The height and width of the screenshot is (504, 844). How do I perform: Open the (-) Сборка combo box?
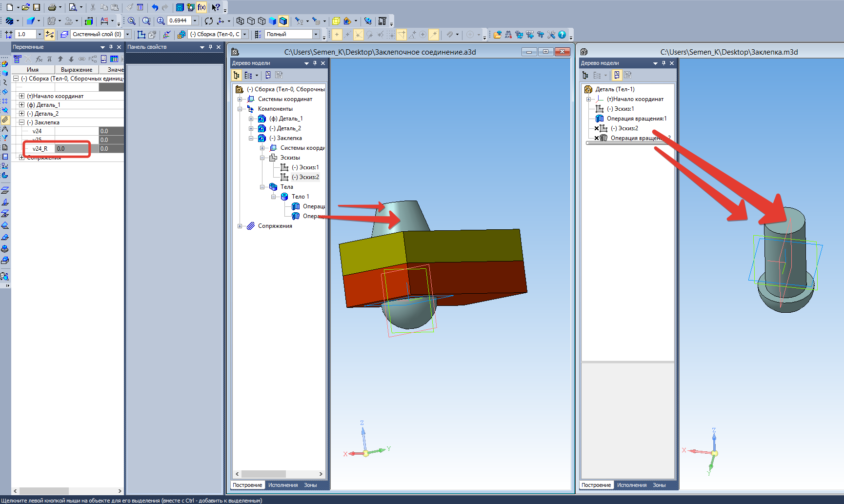[x=218, y=34]
